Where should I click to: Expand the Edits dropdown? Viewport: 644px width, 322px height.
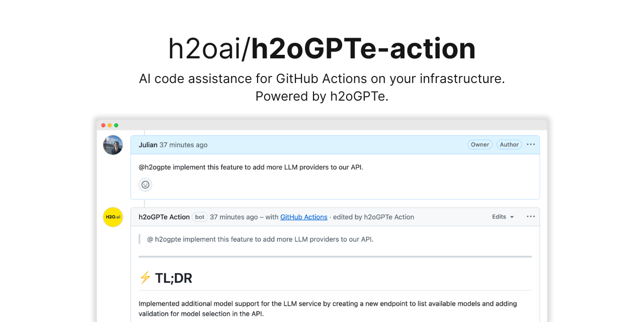tap(503, 217)
